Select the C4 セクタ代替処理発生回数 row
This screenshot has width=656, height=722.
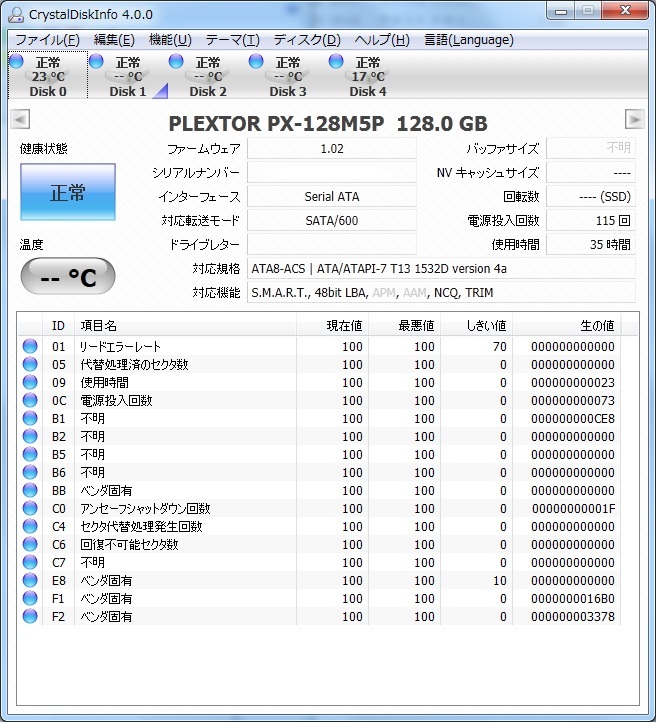319,526
